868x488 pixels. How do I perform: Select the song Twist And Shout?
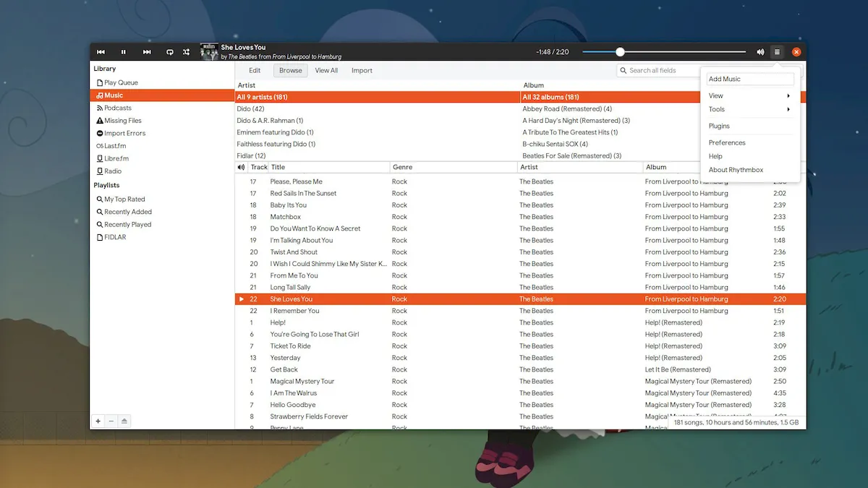[x=521, y=252]
